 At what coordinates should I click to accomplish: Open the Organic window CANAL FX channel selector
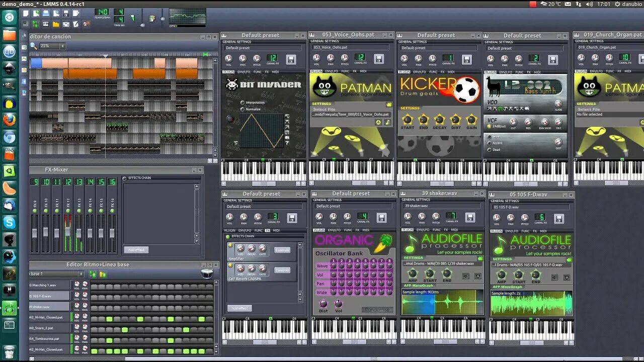pos(362,216)
